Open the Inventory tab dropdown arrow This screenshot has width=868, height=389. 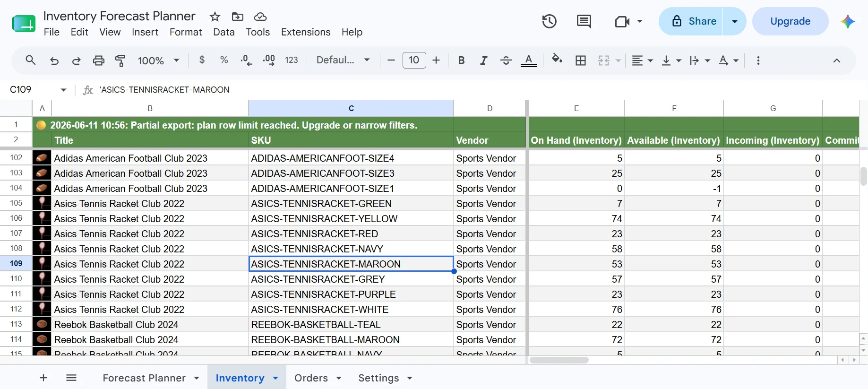275,378
